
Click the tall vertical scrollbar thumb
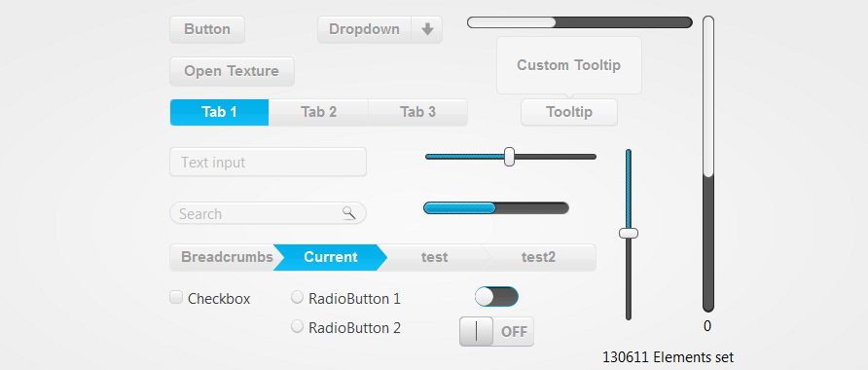[x=708, y=96]
